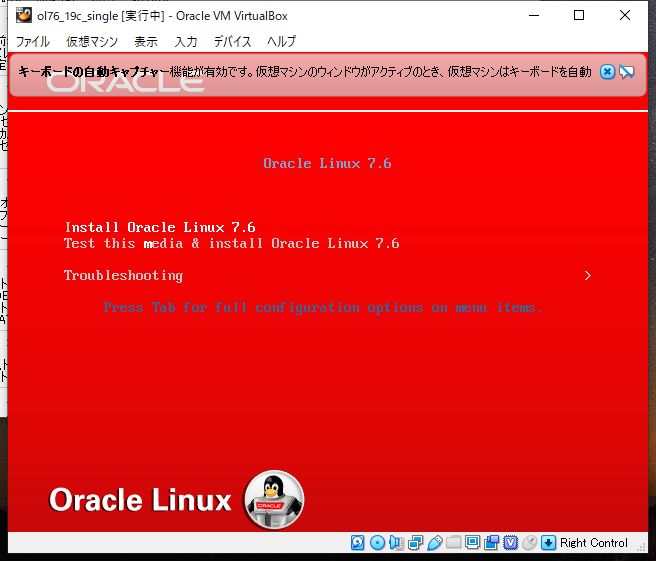Click the keyboard capture down-arrow icon
Screen dimensions: 656x561
548,543
